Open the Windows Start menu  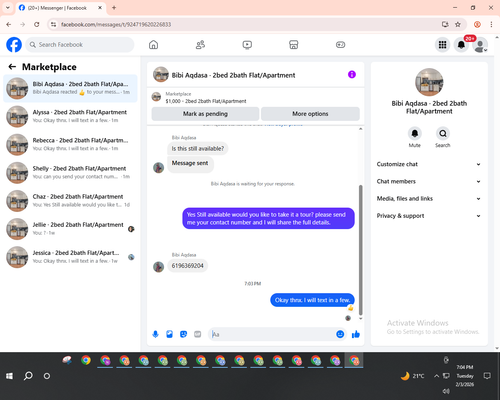tap(9, 376)
